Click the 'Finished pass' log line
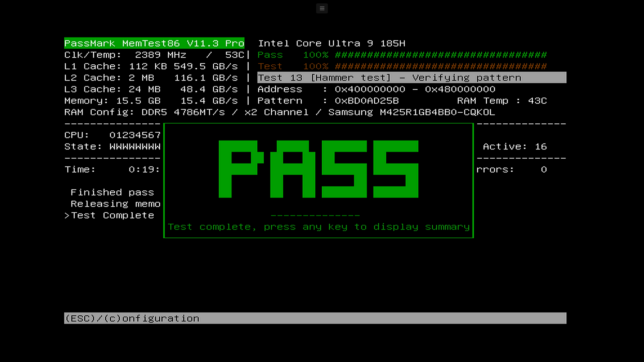The height and width of the screenshot is (362, 644). 112,192
